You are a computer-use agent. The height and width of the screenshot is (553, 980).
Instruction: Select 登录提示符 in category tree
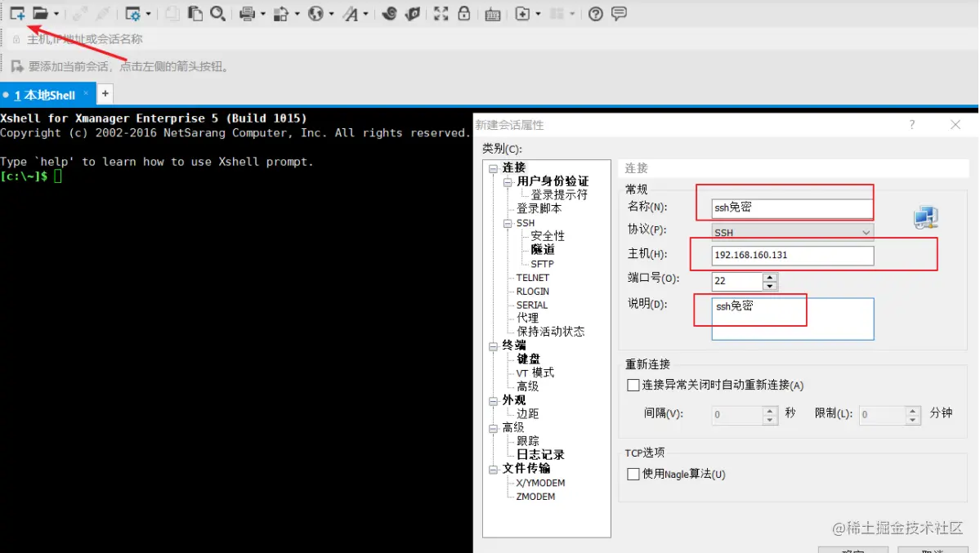(559, 195)
